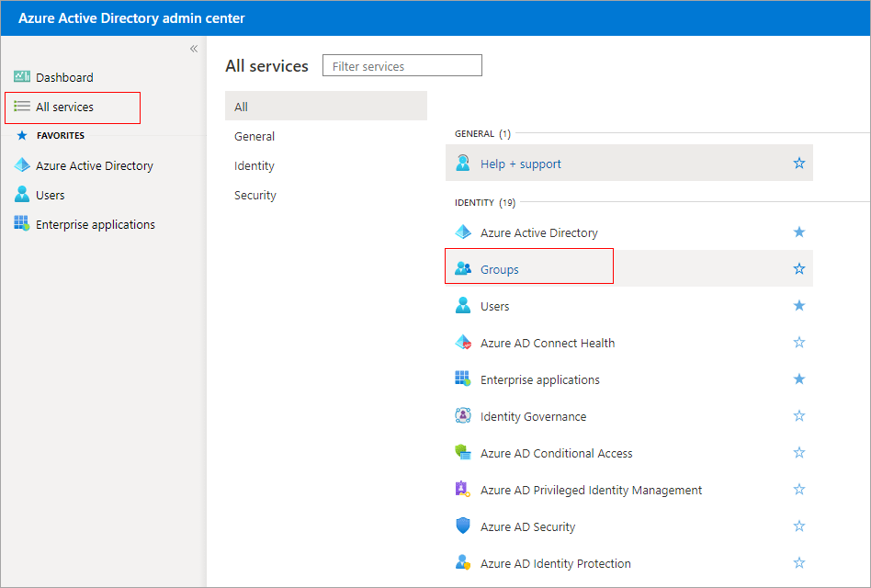
Task: Open All services in the sidebar
Action: (64, 107)
